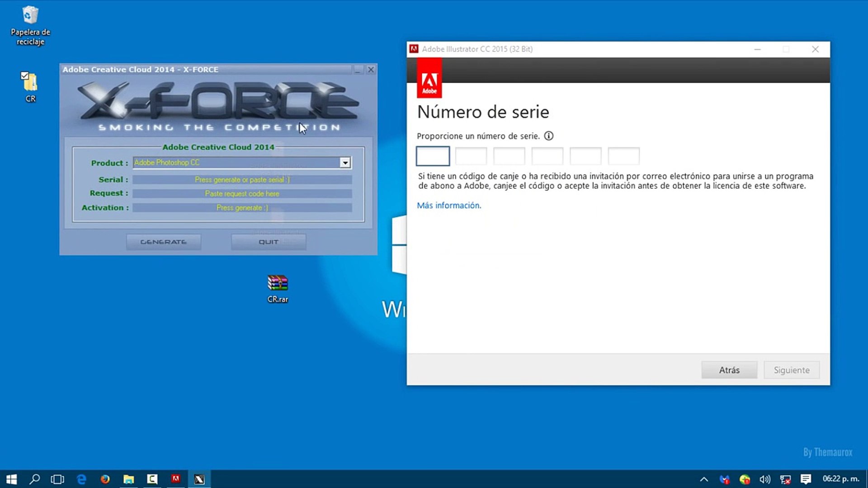Toggle the checkbox on CR folder icon
868x488 pixels.
[25, 75]
